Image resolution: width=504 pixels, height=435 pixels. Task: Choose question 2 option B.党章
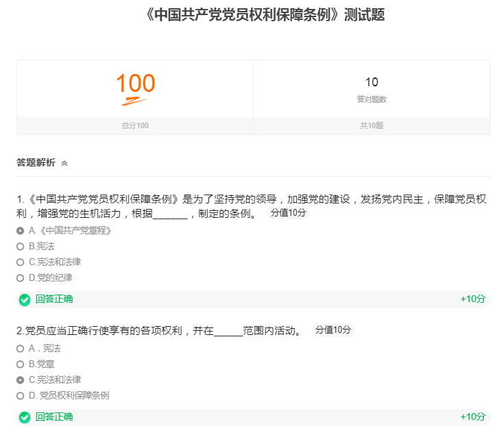point(21,364)
